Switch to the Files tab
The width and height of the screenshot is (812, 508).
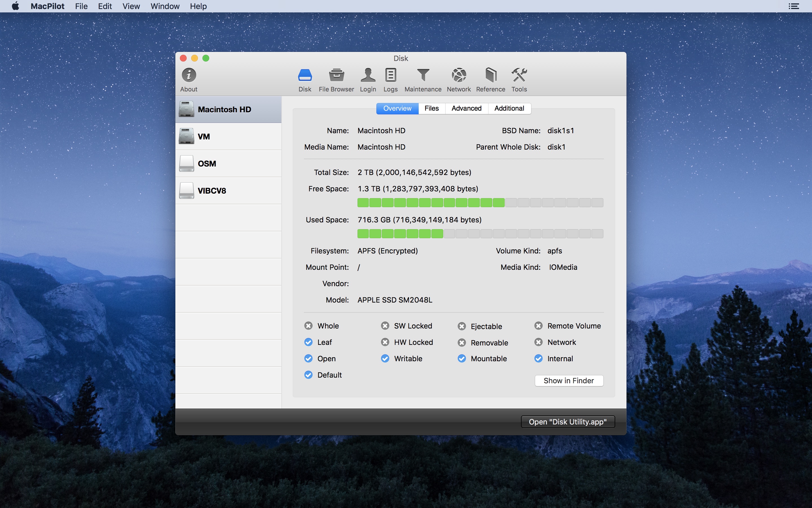(x=431, y=109)
